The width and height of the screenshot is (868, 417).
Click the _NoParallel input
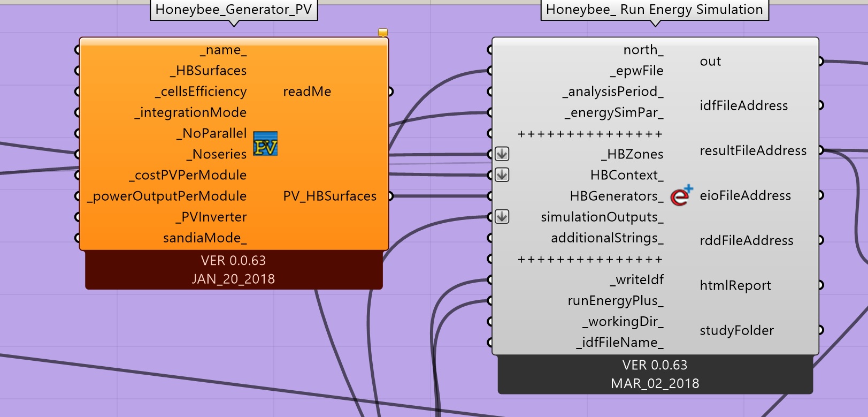pyautogui.click(x=212, y=133)
